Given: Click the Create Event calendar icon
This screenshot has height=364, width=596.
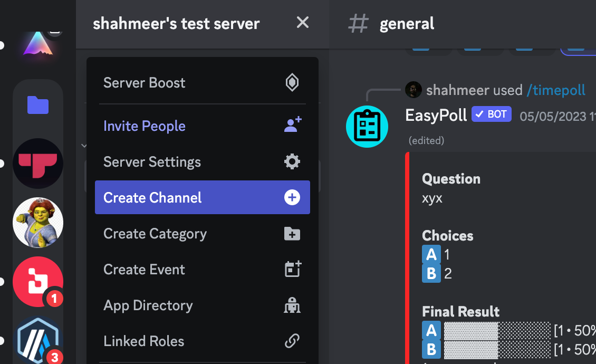Looking at the screenshot, I should [x=293, y=269].
